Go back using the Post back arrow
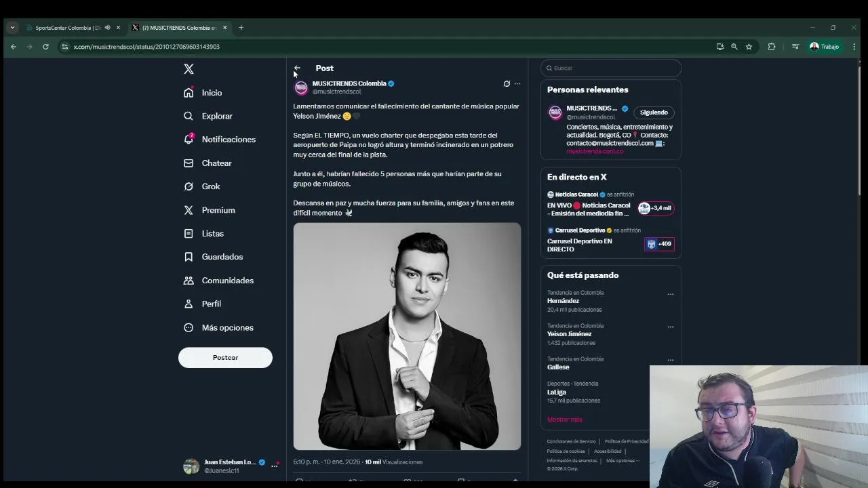 click(297, 68)
